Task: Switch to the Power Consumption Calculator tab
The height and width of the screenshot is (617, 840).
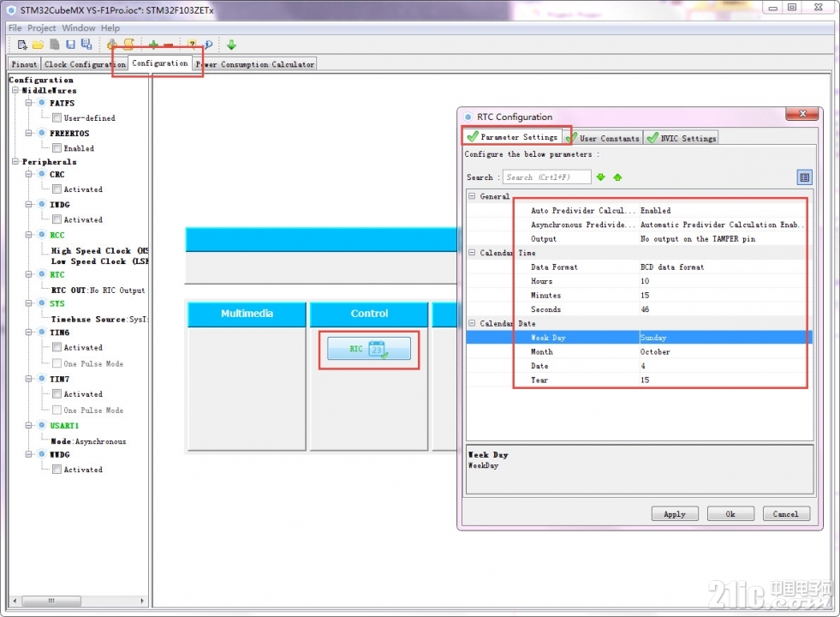Action: (255, 63)
